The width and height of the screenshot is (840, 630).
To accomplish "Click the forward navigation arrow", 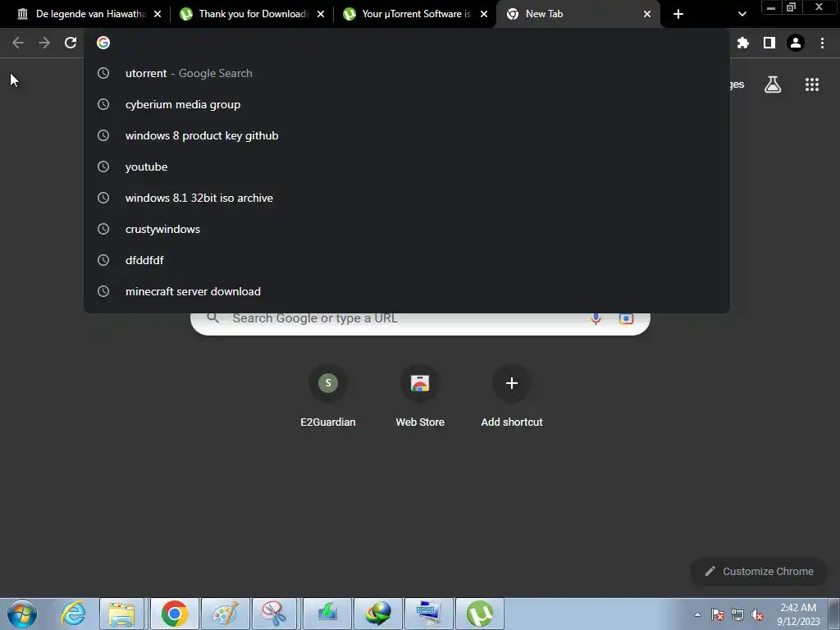I will [44, 43].
